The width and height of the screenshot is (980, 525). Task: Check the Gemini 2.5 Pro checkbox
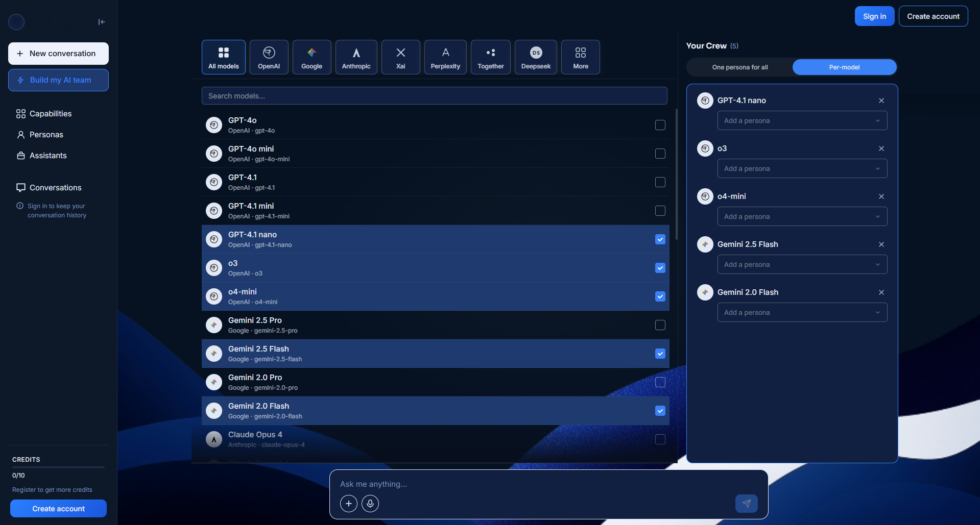[x=660, y=325]
